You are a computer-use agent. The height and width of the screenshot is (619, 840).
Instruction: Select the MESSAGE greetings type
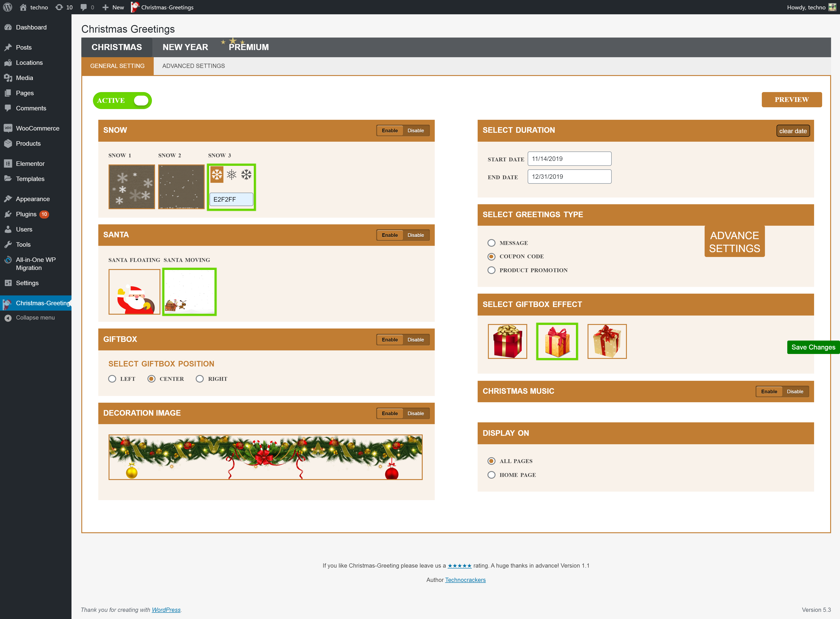click(491, 243)
